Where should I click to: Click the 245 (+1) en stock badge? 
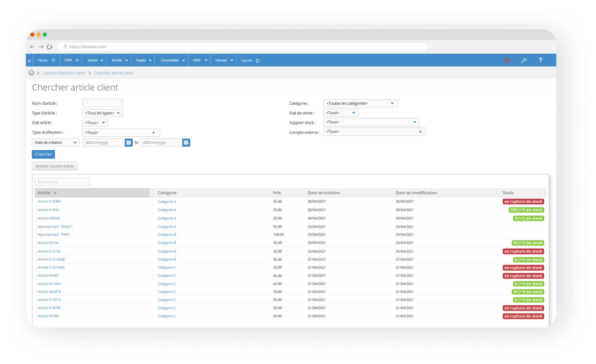526,210
